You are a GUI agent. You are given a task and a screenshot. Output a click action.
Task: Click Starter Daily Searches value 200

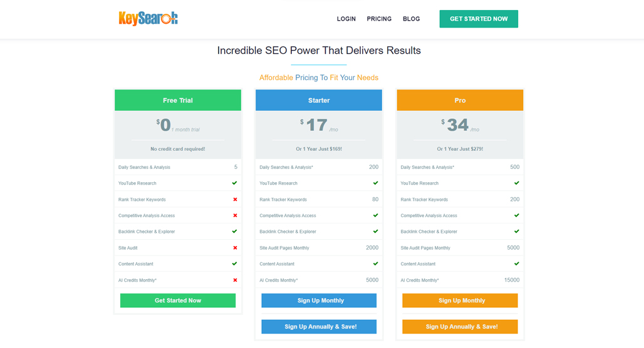(374, 167)
